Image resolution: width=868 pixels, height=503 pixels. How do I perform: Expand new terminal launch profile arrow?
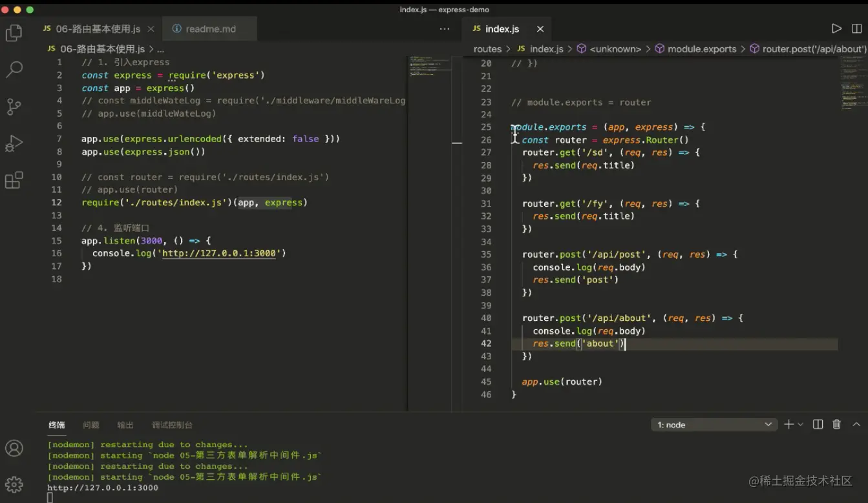point(801,424)
